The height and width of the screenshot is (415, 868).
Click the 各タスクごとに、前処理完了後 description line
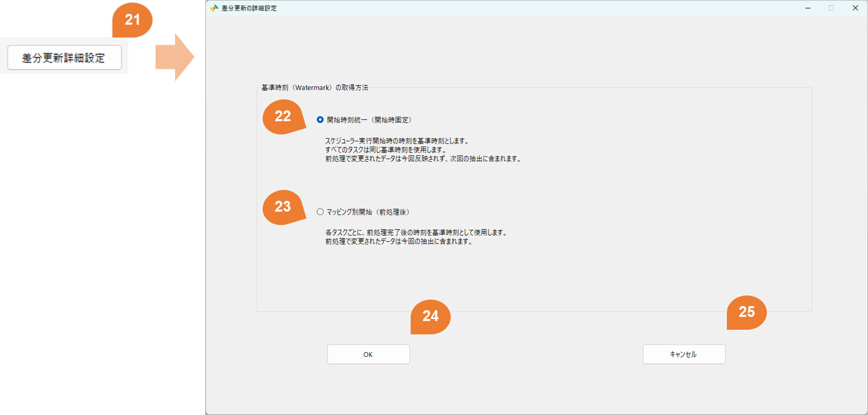point(416,233)
